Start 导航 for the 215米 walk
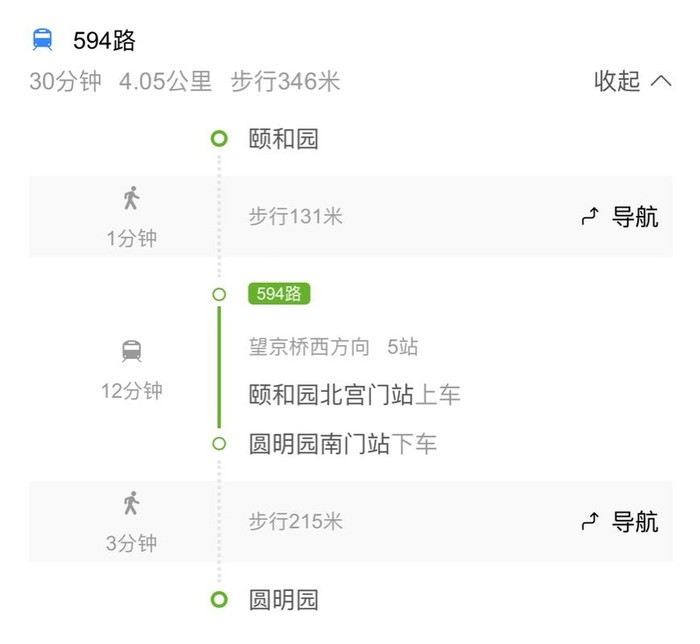Image resolution: width=700 pixels, height=644 pixels. (x=620, y=521)
